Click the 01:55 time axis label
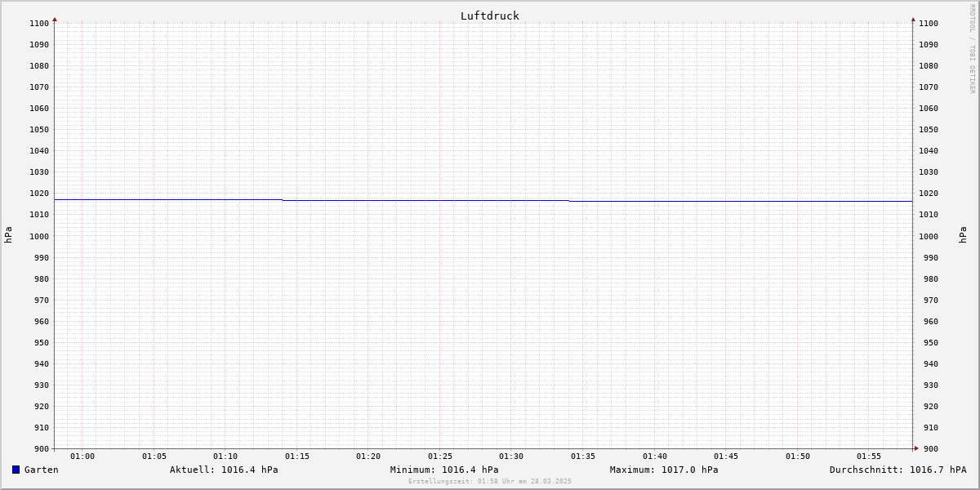 [x=869, y=457]
